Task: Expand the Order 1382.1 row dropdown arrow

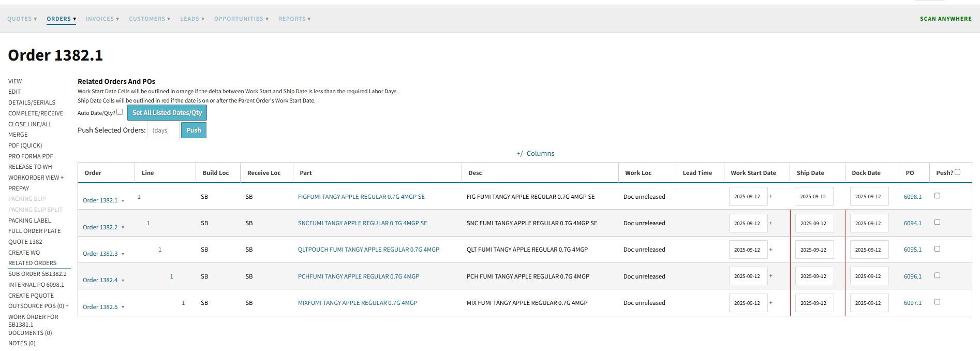Action: click(123, 201)
